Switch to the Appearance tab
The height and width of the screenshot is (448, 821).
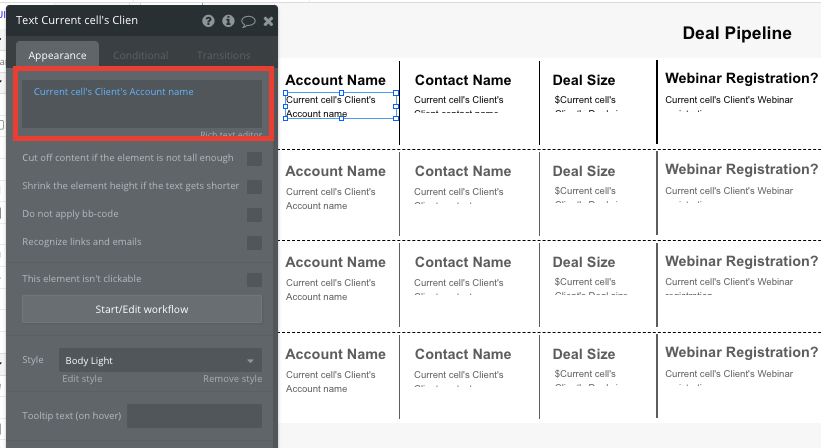(x=58, y=55)
